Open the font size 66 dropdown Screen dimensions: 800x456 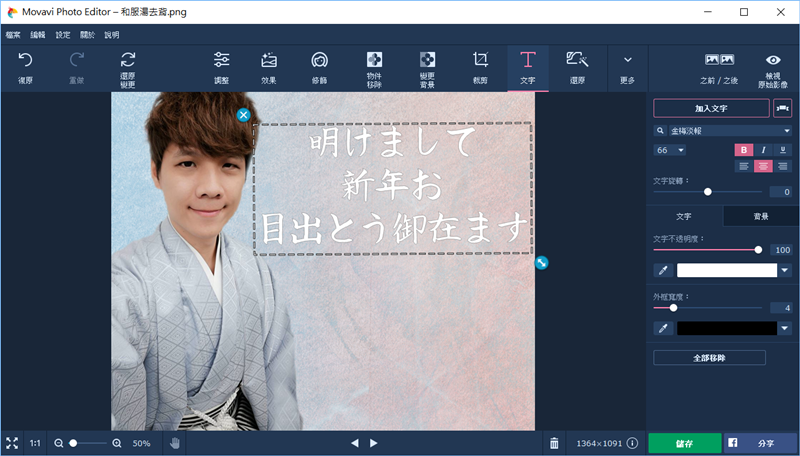coord(669,150)
